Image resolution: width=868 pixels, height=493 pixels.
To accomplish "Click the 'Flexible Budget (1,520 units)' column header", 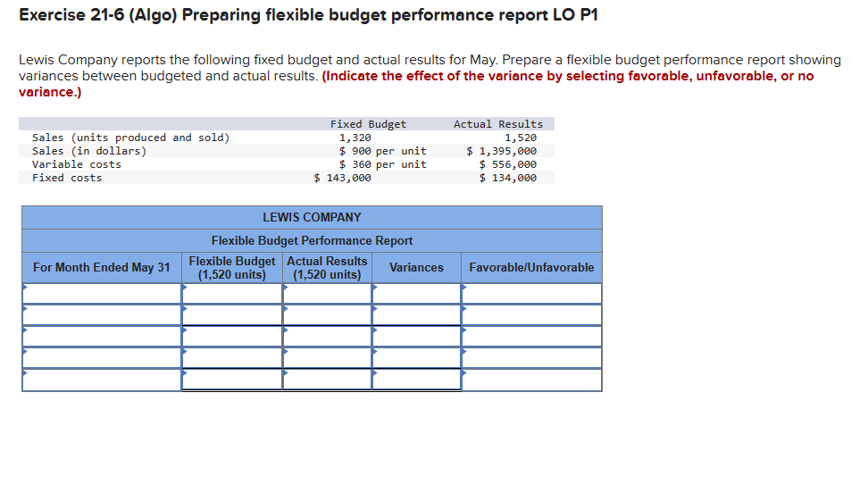I will pos(232,268).
